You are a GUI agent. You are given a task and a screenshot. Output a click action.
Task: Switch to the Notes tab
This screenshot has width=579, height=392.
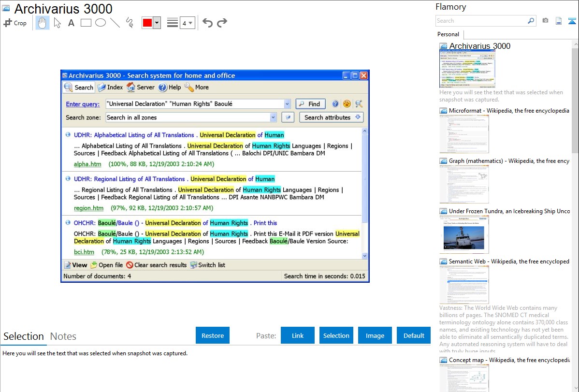click(x=63, y=336)
